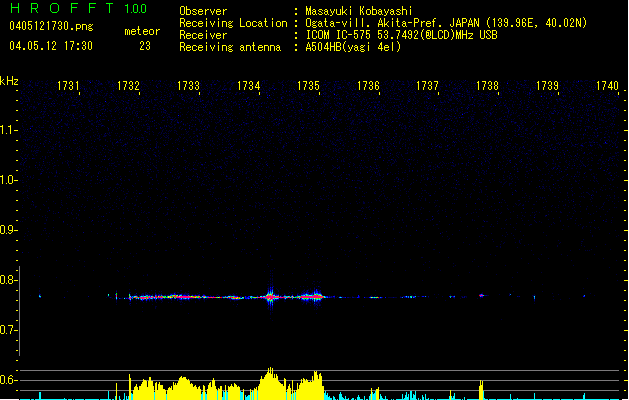Click the Ogata-vill. Akita-Pref. JAPAN location text

point(446,23)
